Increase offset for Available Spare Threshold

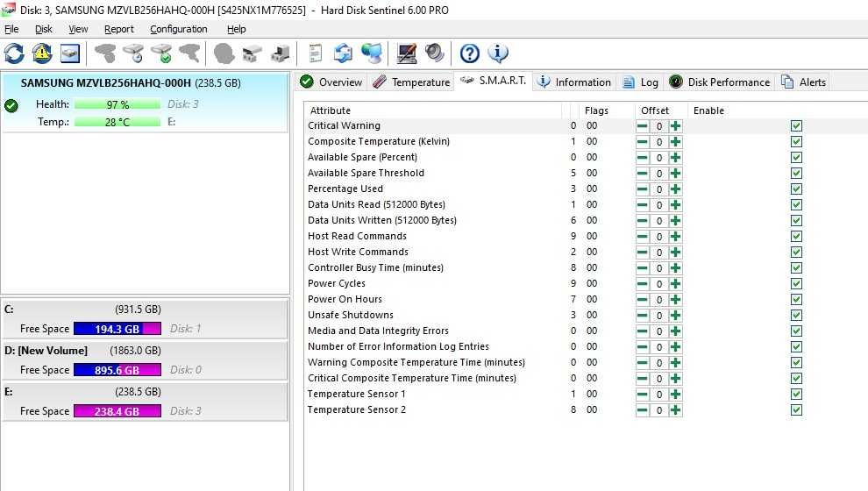(x=675, y=174)
